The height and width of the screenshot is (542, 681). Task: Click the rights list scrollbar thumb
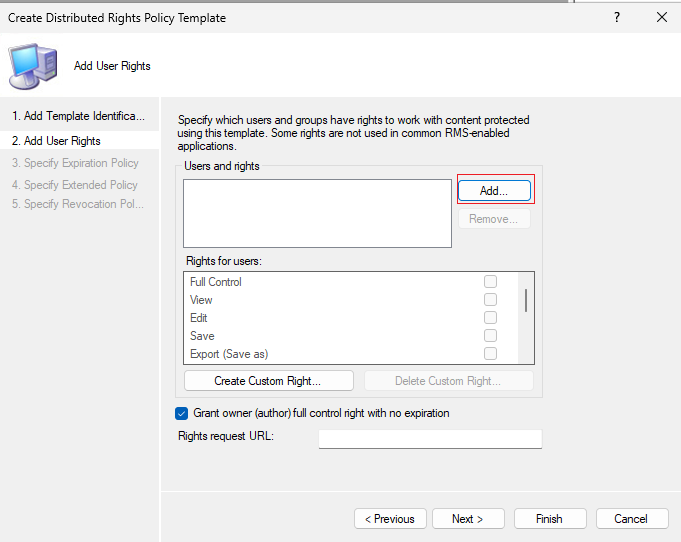pos(526,301)
